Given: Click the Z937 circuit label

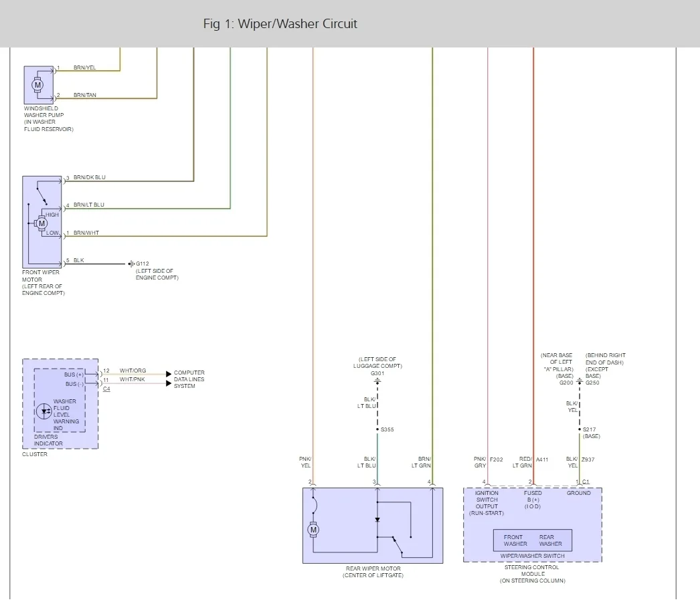Looking at the screenshot, I should [588, 459].
